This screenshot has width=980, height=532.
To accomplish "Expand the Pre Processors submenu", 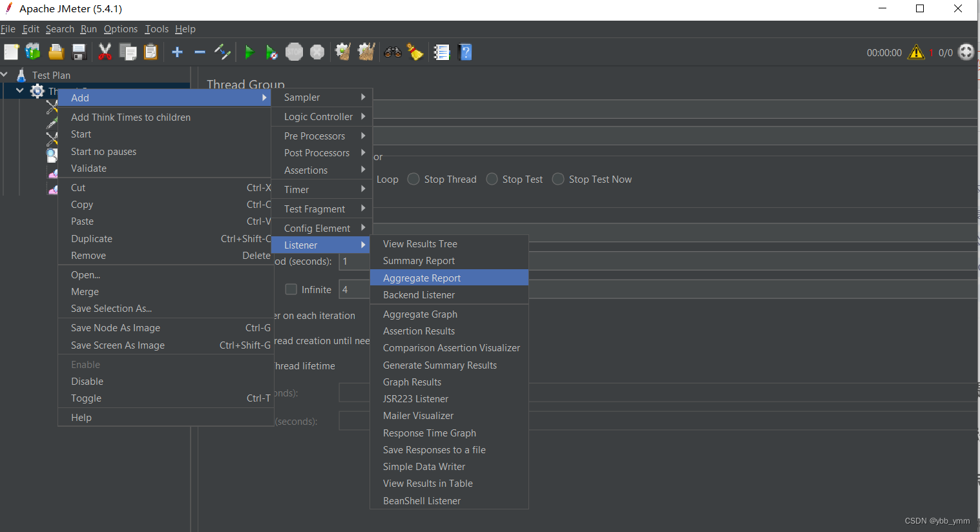I will 321,136.
